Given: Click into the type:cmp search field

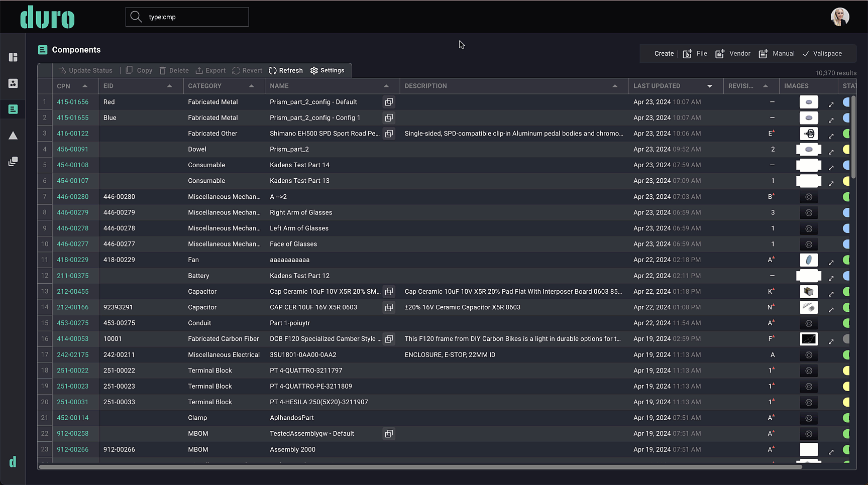Looking at the screenshot, I should pos(187,17).
